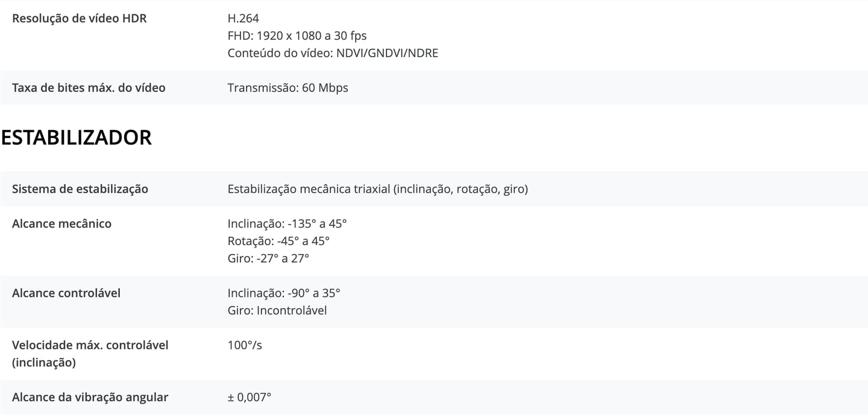Select the H.264 codec text
868x415 pixels.
pyautogui.click(x=243, y=19)
